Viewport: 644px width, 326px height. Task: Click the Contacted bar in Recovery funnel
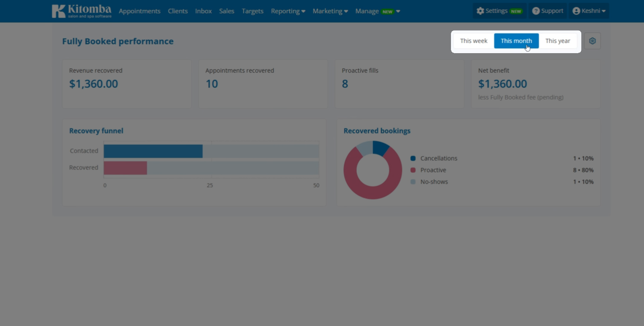pos(153,151)
